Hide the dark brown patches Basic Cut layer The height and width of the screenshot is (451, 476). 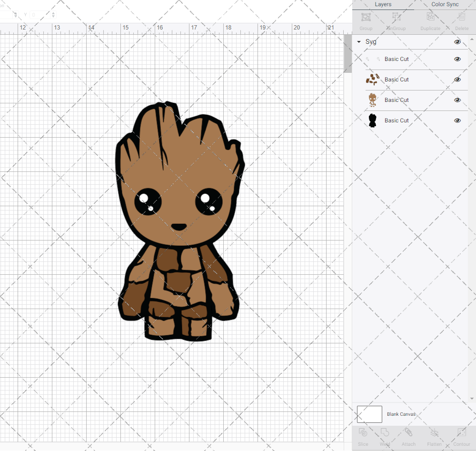tap(457, 80)
